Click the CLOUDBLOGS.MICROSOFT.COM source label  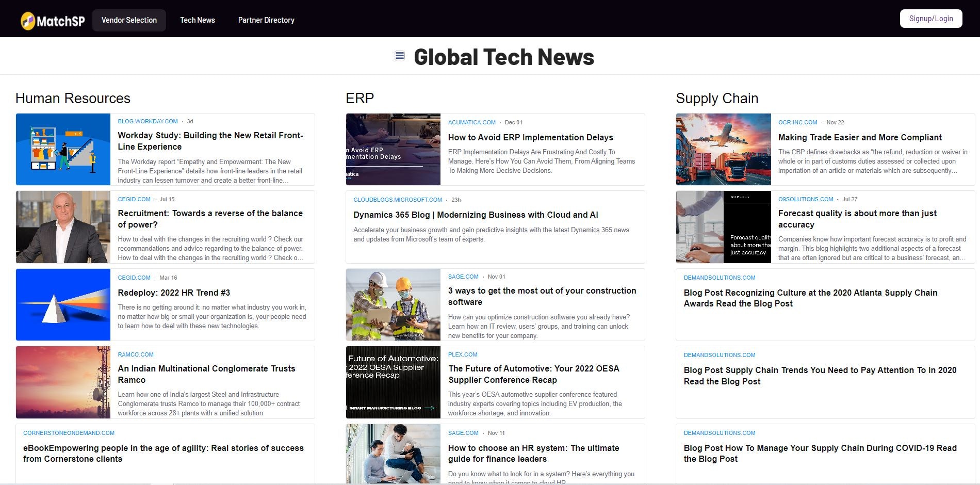tap(398, 200)
